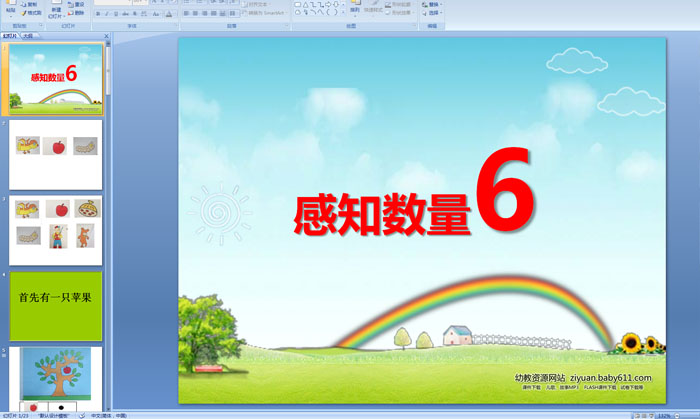The height and width of the screenshot is (419, 700).
Task: Select the Down Arrow shape
Action: coord(336,4)
